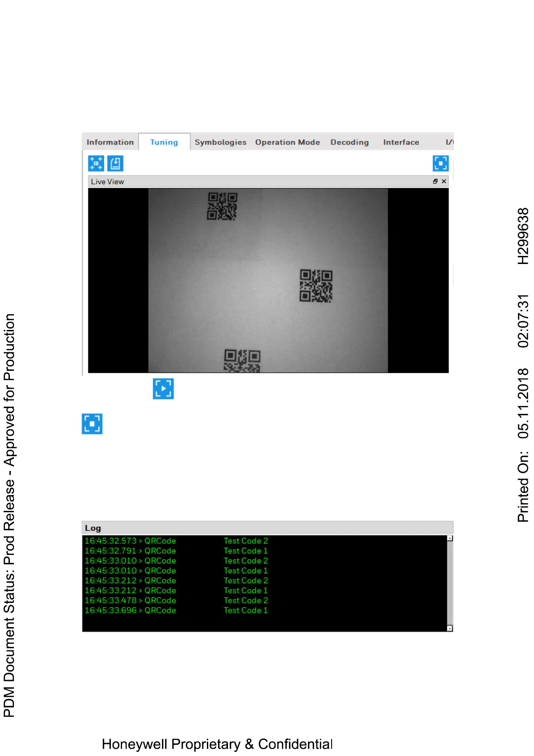Click the Log scrollbar down arrow
The width and height of the screenshot is (534, 756).
pos(450,629)
